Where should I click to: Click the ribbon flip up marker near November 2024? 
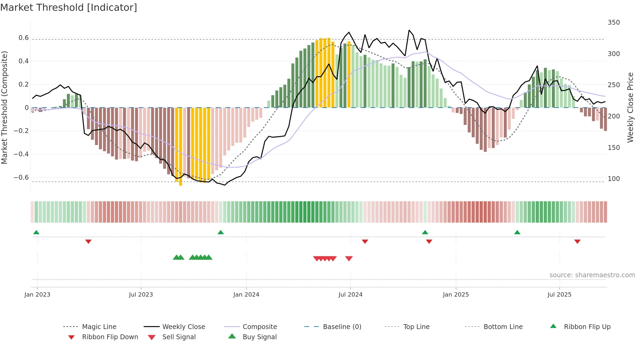425,232
